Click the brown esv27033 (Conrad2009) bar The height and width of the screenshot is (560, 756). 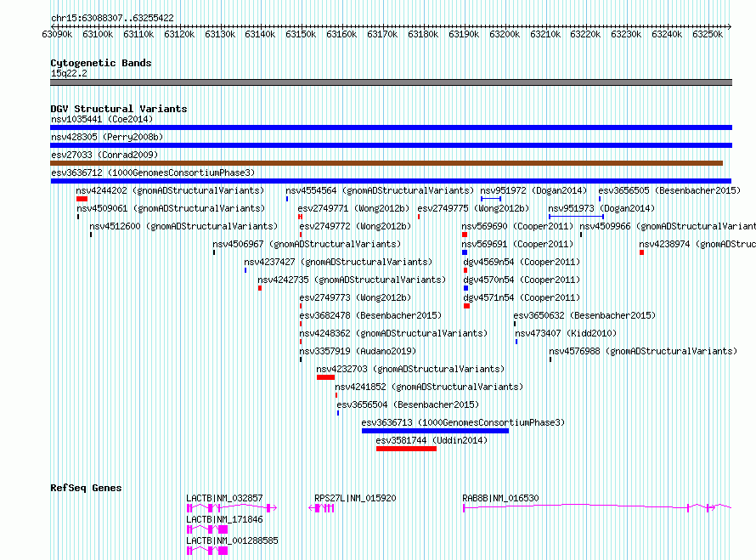(386, 163)
